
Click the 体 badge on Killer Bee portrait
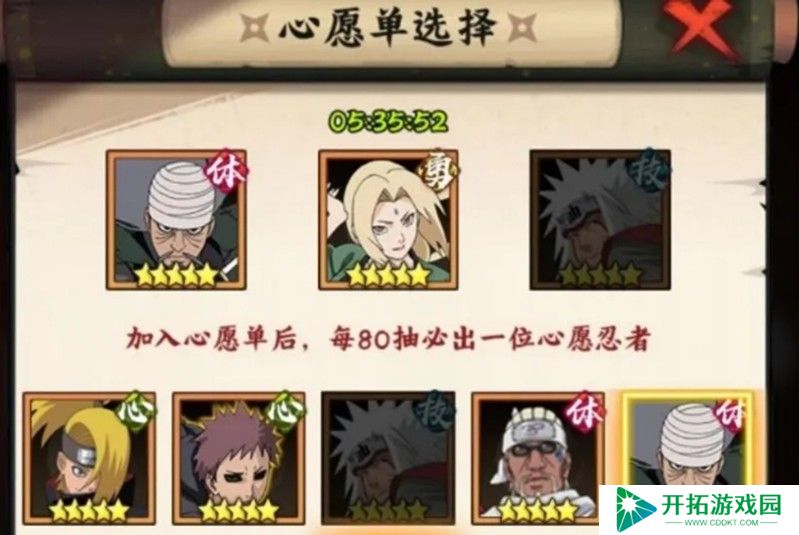coord(584,412)
